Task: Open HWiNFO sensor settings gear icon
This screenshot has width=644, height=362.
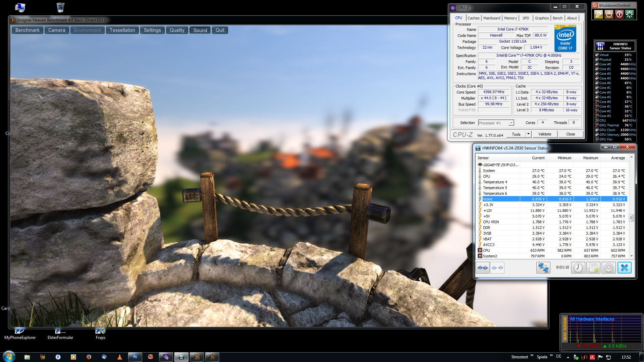Action: [608, 268]
